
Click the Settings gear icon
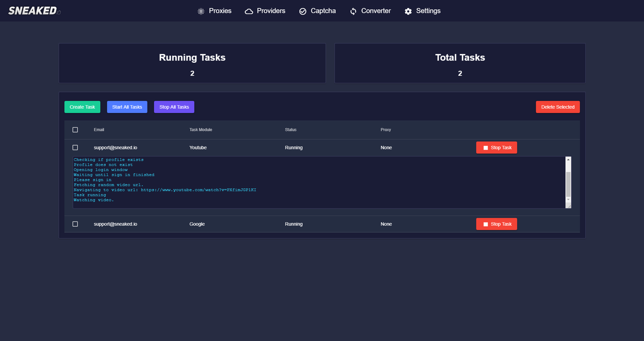tap(408, 11)
